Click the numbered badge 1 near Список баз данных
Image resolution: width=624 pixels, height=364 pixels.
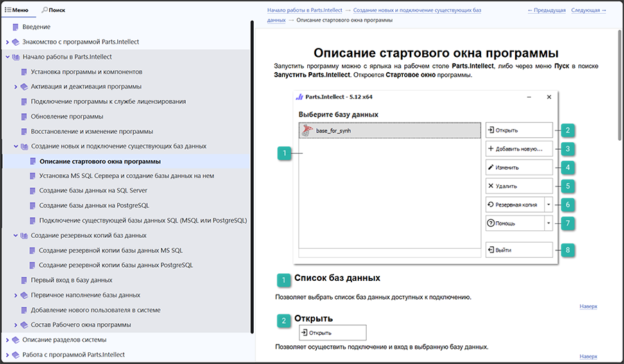pos(284,280)
